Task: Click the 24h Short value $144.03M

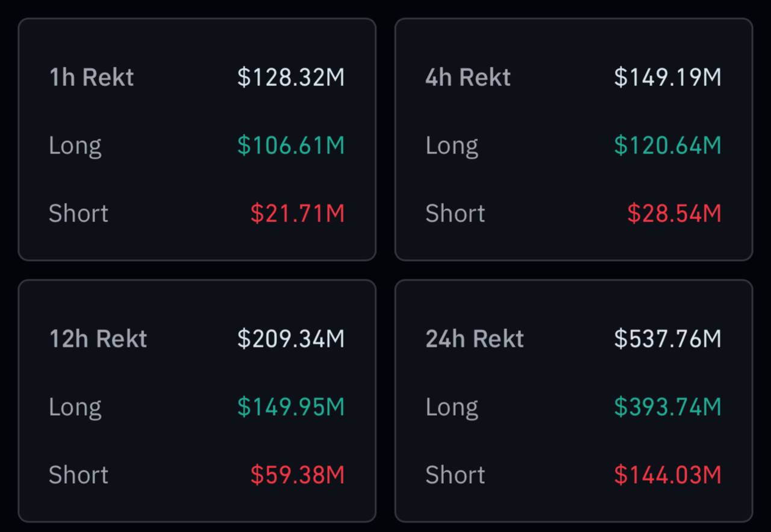Action: tap(667, 475)
